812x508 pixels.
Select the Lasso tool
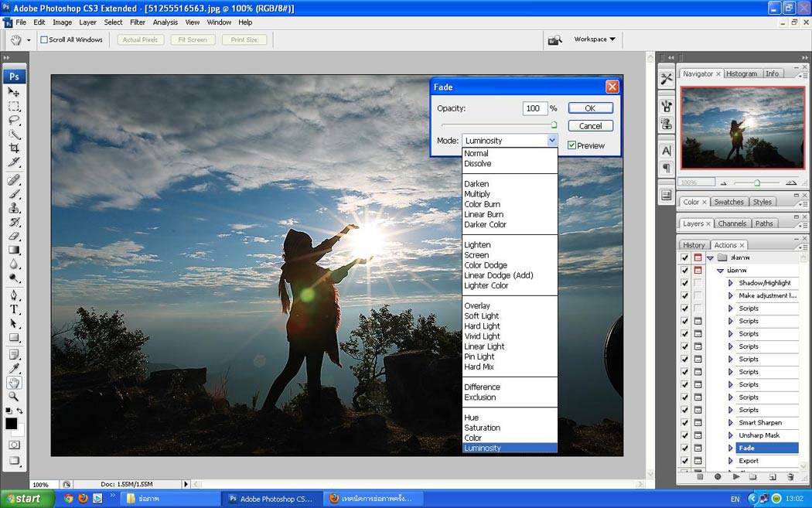tap(14, 120)
